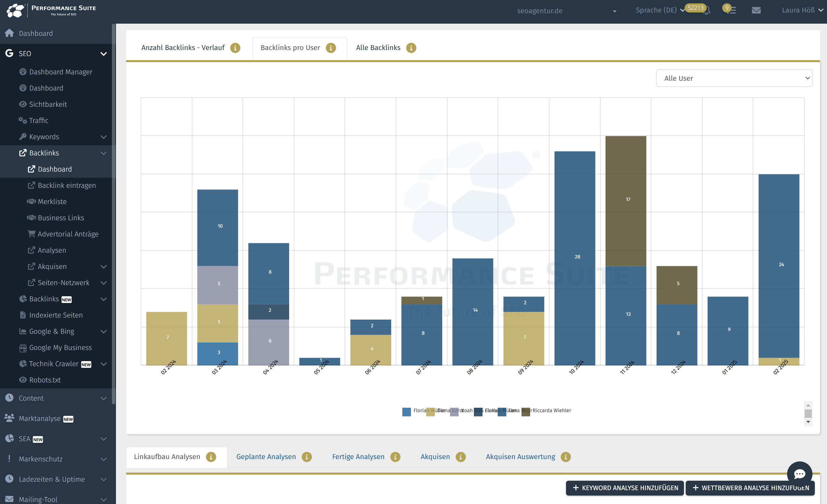The width and height of the screenshot is (827, 504).
Task: Open the task list icon with badge 9
Action: tap(732, 10)
